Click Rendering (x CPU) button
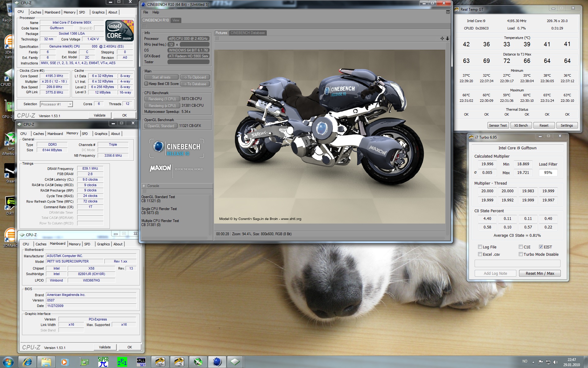 pos(162,106)
